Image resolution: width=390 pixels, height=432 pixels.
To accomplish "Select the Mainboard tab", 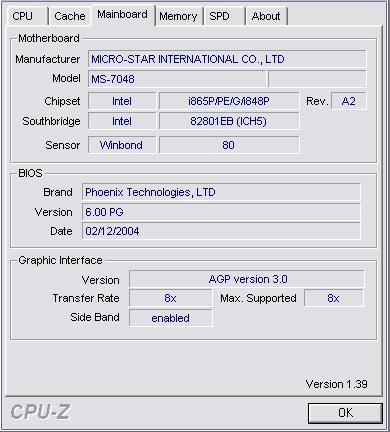I will coord(123,15).
